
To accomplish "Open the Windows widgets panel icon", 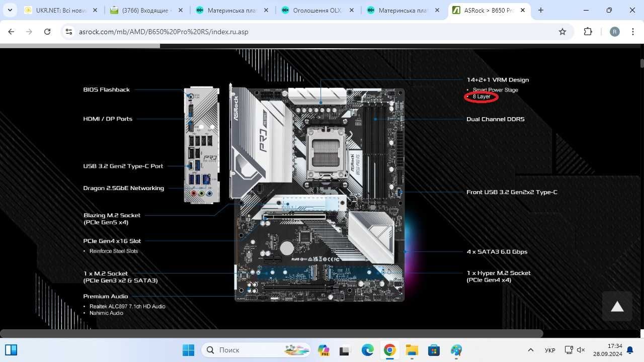I will point(11,350).
